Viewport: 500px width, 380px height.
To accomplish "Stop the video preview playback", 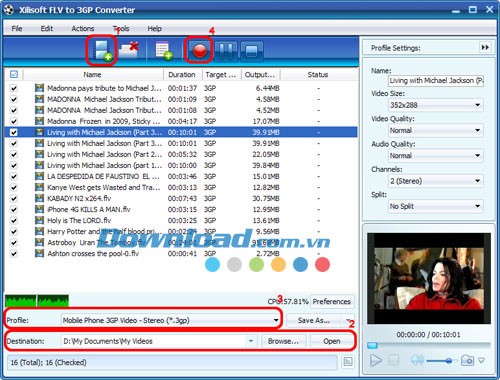I will [x=394, y=360].
